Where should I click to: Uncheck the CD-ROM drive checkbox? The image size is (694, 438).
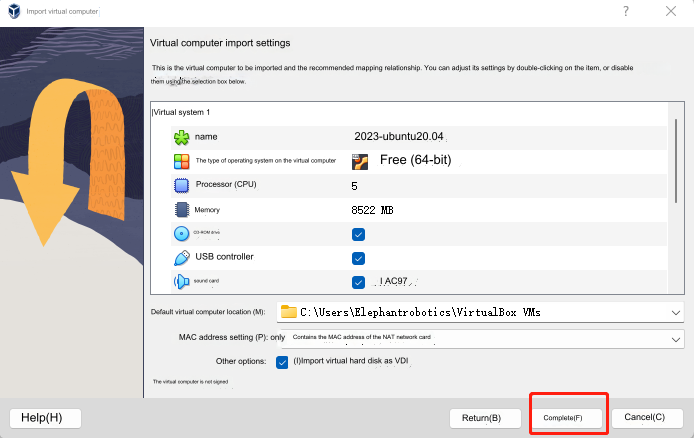coord(358,234)
